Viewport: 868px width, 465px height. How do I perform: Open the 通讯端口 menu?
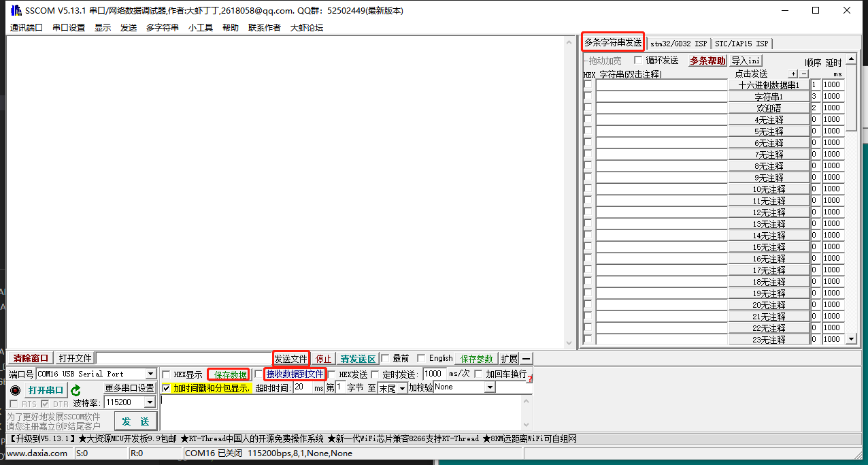[x=27, y=28]
